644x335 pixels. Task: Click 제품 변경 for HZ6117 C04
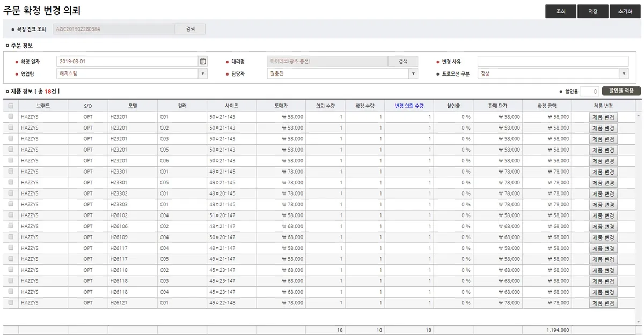point(603,248)
